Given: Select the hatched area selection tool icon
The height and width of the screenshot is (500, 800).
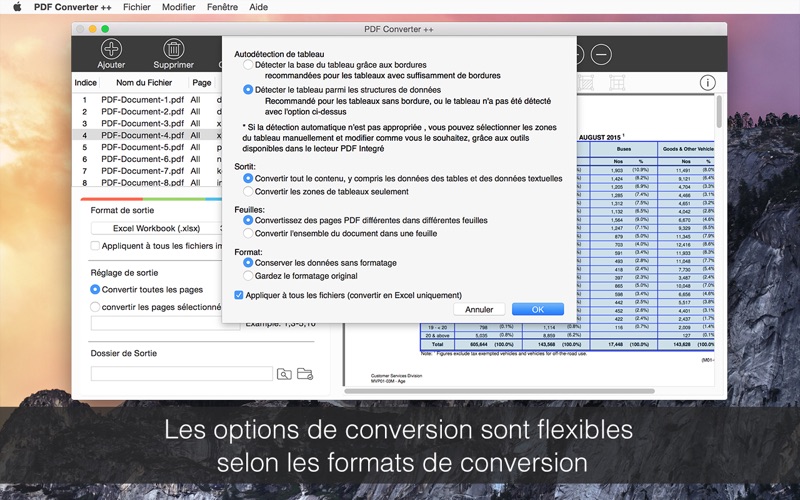Looking at the screenshot, I should 586,83.
